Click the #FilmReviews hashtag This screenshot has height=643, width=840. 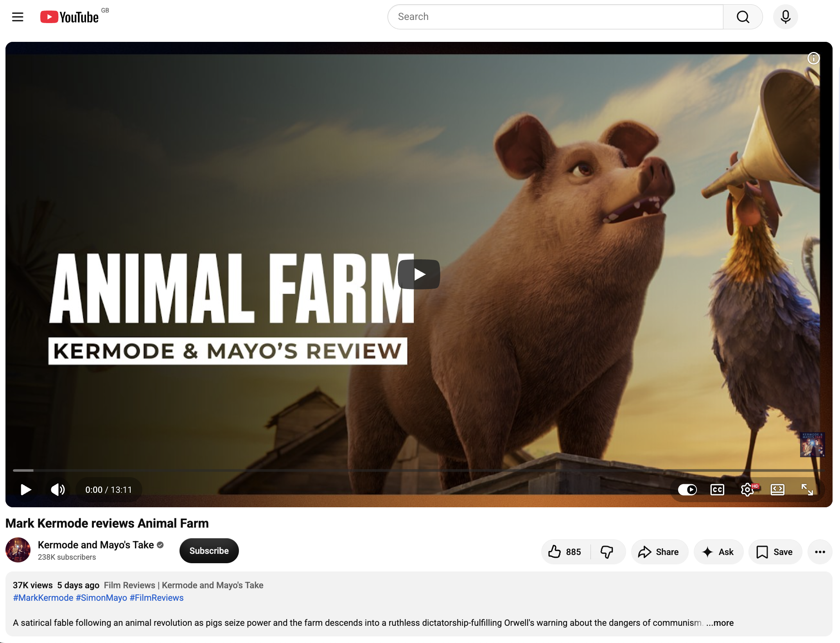pyautogui.click(x=156, y=598)
